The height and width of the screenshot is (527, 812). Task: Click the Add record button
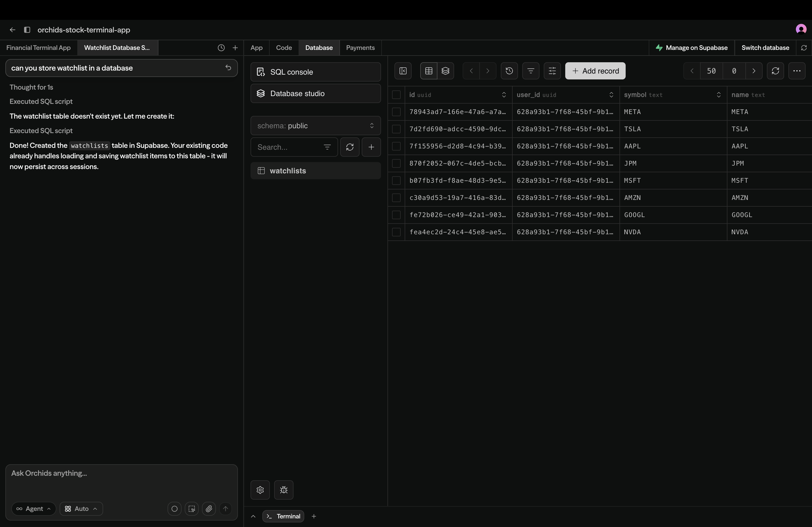coord(595,71)
